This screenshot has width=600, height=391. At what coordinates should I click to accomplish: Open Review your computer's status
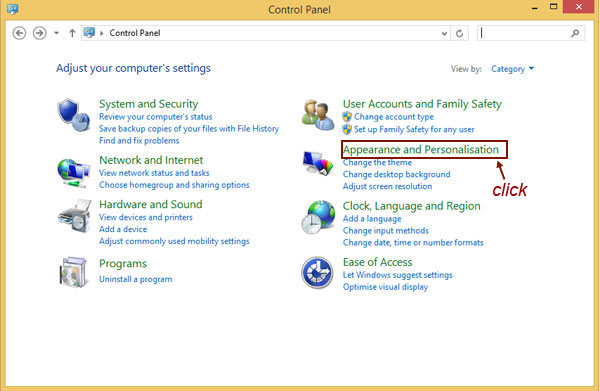[155, 117]
